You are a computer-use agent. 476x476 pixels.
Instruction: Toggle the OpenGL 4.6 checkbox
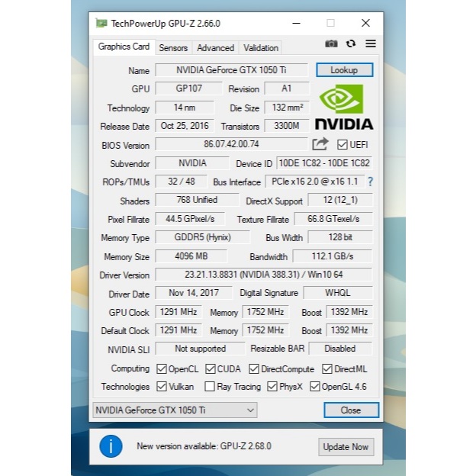[315, 387]
